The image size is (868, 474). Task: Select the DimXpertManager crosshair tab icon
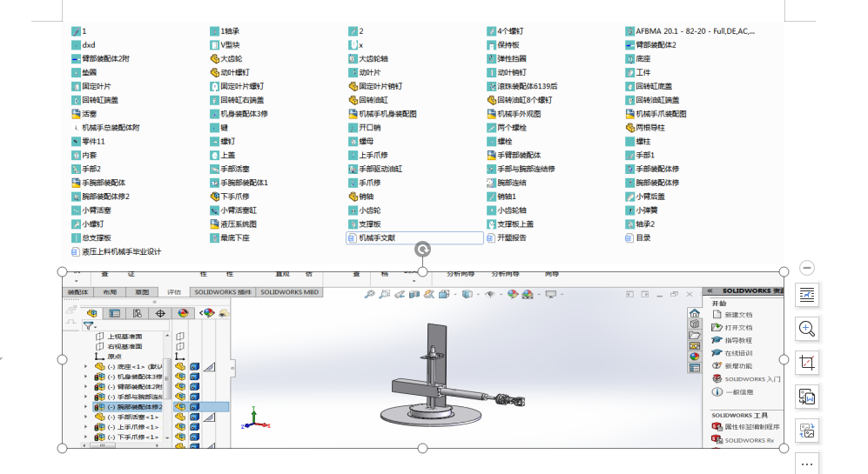[160, 313]
